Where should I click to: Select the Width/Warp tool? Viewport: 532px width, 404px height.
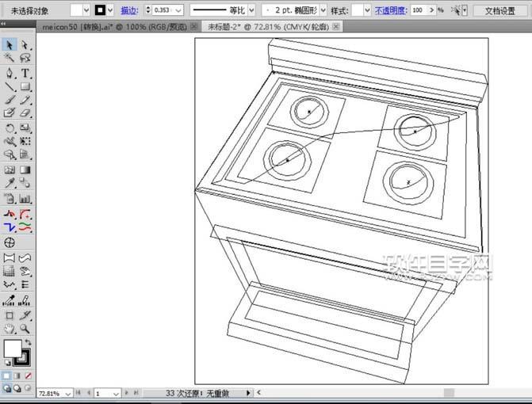point(10,141)
